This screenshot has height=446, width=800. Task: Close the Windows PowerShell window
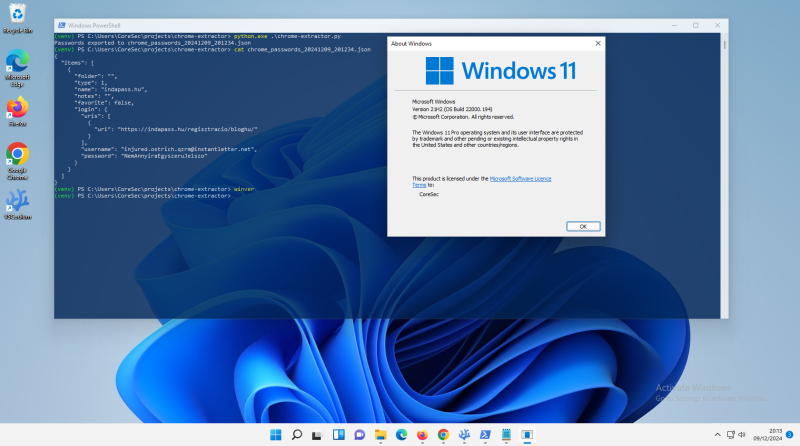(x=717, y=25)
